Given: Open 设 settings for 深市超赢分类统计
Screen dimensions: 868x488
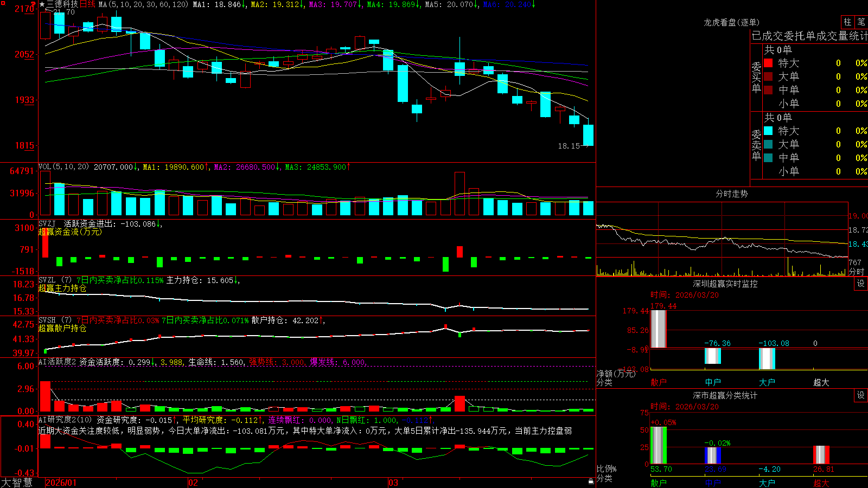Looking at the screenshot, I should pos(861,395).
